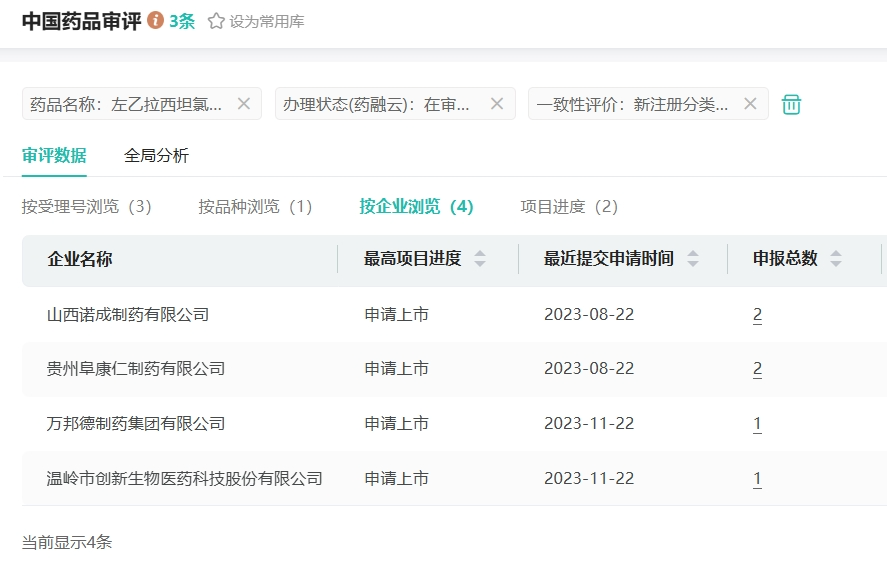
Task: Switch to 审评数据 tab
Action: click(54, 155)
